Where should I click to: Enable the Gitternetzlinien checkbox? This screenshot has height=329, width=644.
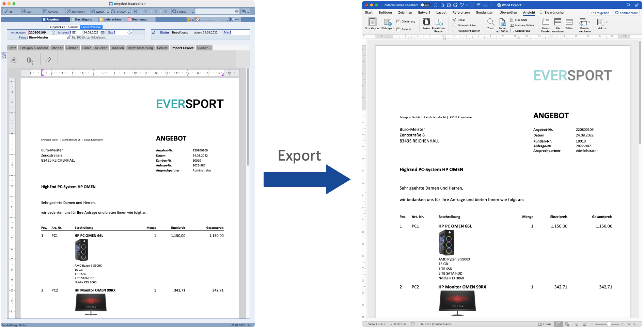point(454,25)
